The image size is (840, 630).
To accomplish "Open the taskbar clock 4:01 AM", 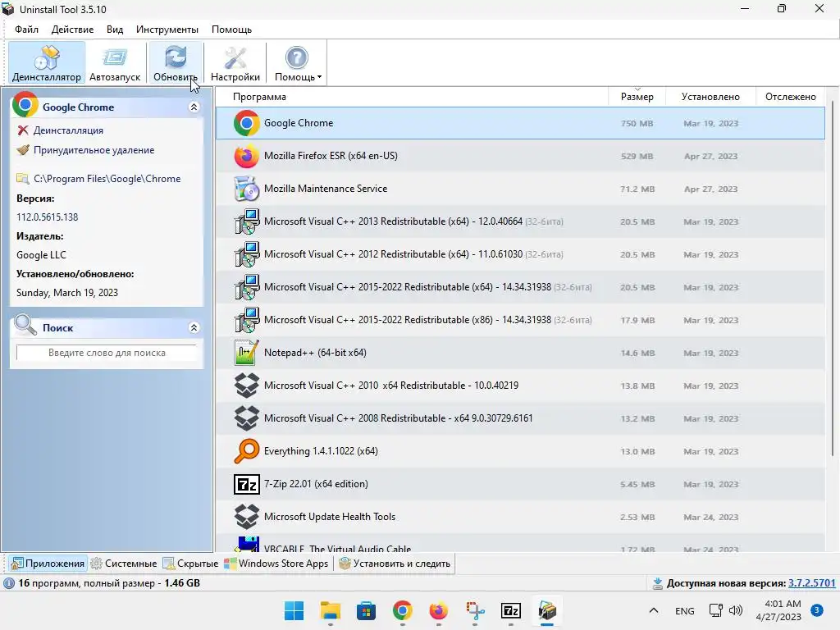I will (778, 610).
